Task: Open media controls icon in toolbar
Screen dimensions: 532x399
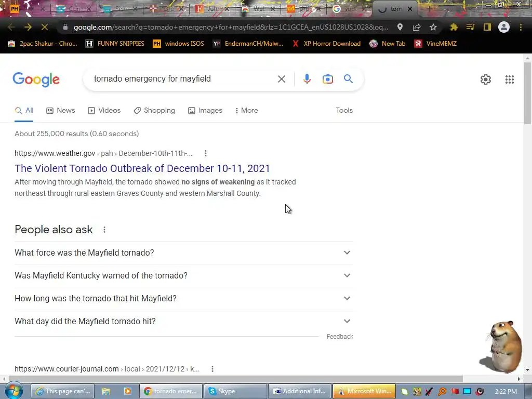Action: [470, 27]
